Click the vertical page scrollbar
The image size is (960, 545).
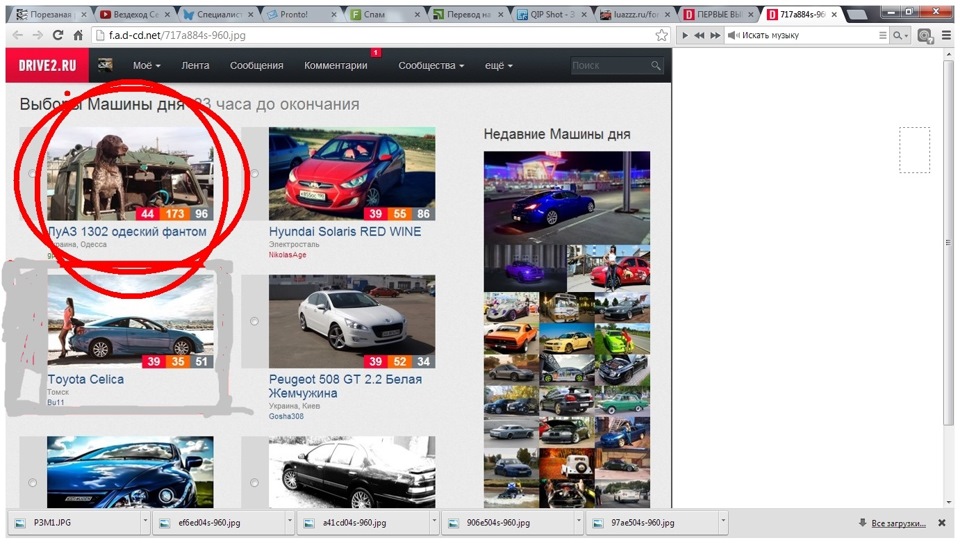click(x=948, y=241)
